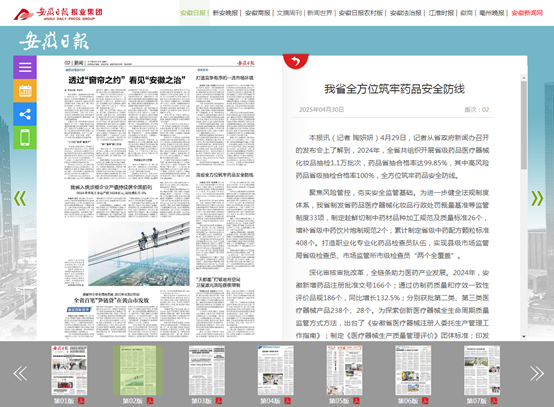Select the 第06版 page thumbnail
The width and height of the screenshot is (554, 407).
click(x=413, y=370)
